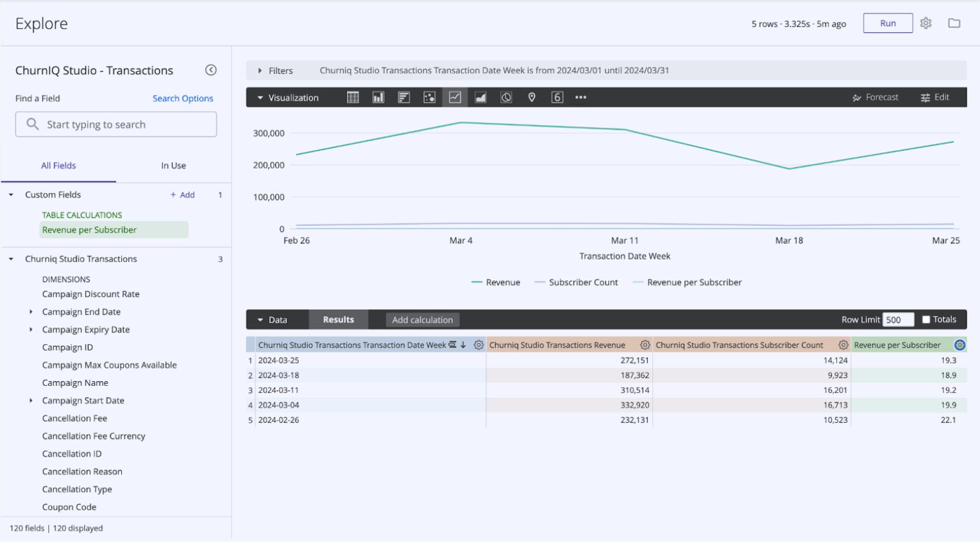Select Campaign Max Coupons Available field

(110, 365)
